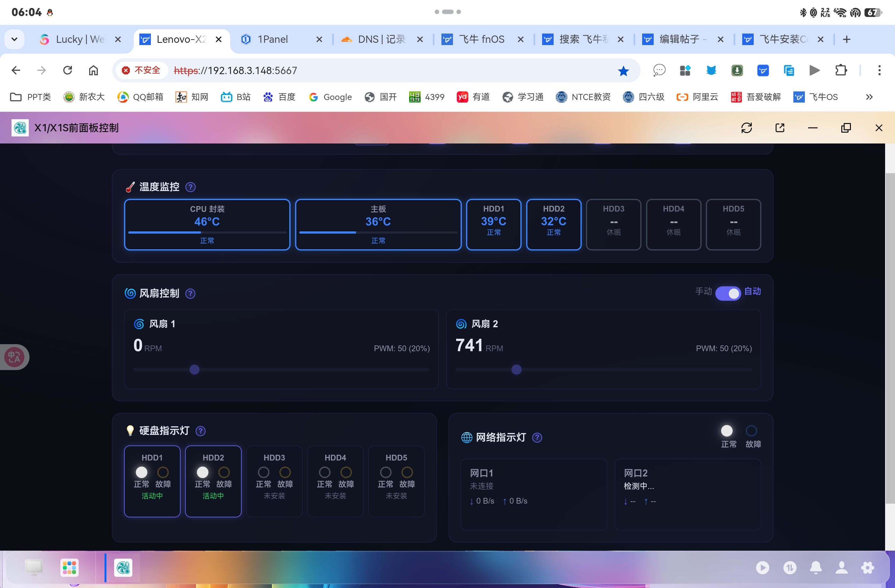Open the 吾爱破解 bookmark
The height and width of the screenshot is (588, 895).
pyautogui.click(x=756, y=97)
